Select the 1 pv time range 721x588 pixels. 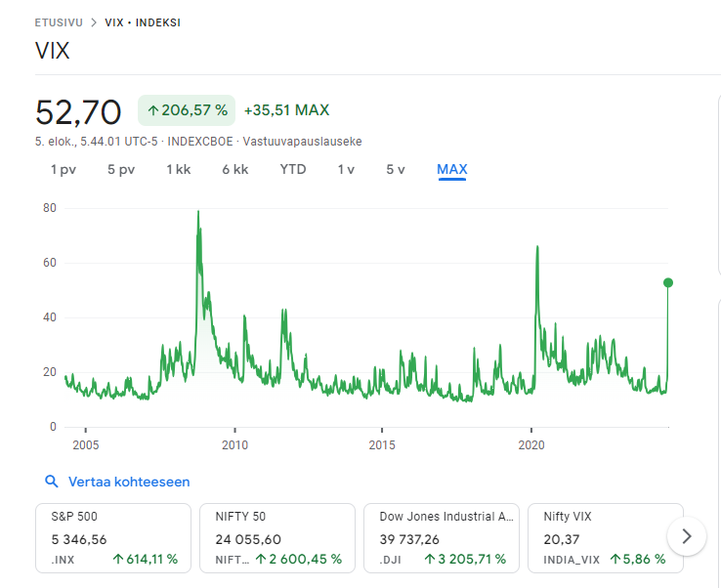pyautogui.click(x=64, y=170)
